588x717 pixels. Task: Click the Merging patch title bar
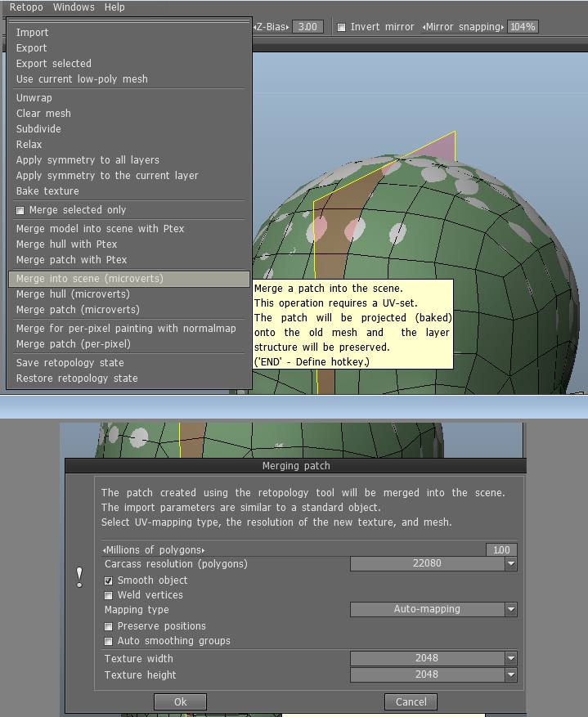(x=295, y=466)
